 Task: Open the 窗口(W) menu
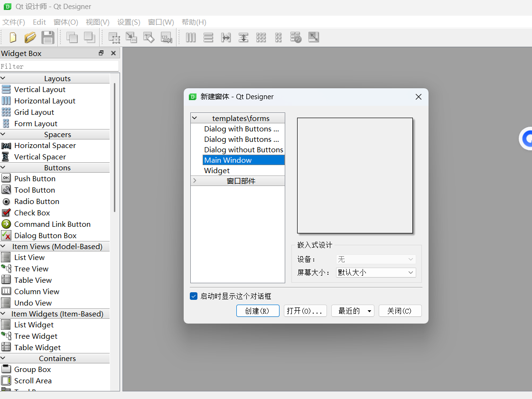point(161,22)
